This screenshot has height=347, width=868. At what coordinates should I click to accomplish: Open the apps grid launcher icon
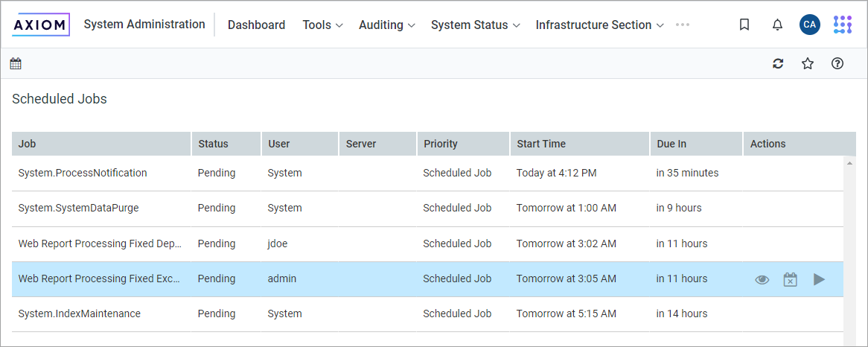842,25
